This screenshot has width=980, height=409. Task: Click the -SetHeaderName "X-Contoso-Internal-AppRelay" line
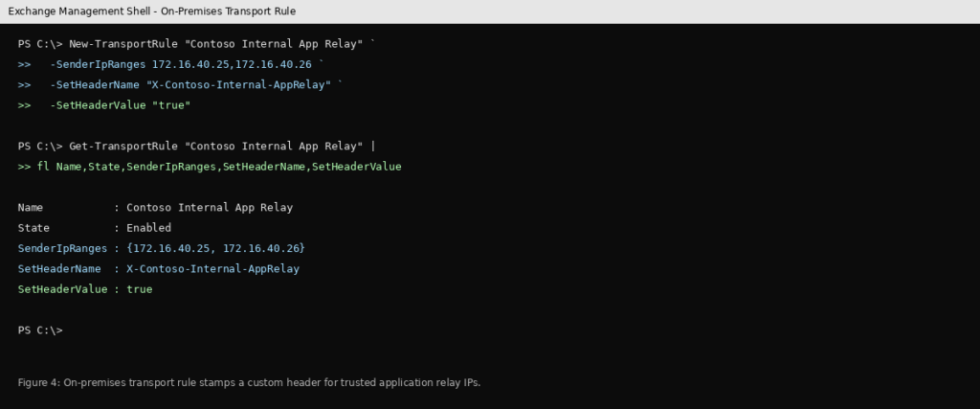[x=181, y=85]
